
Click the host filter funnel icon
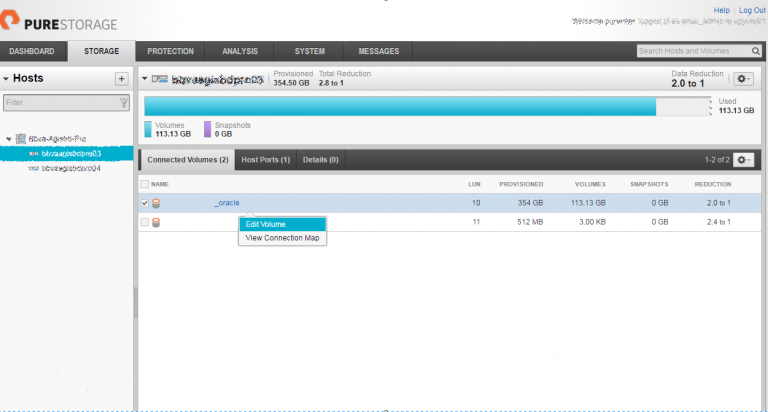click(x=123, y=102)
